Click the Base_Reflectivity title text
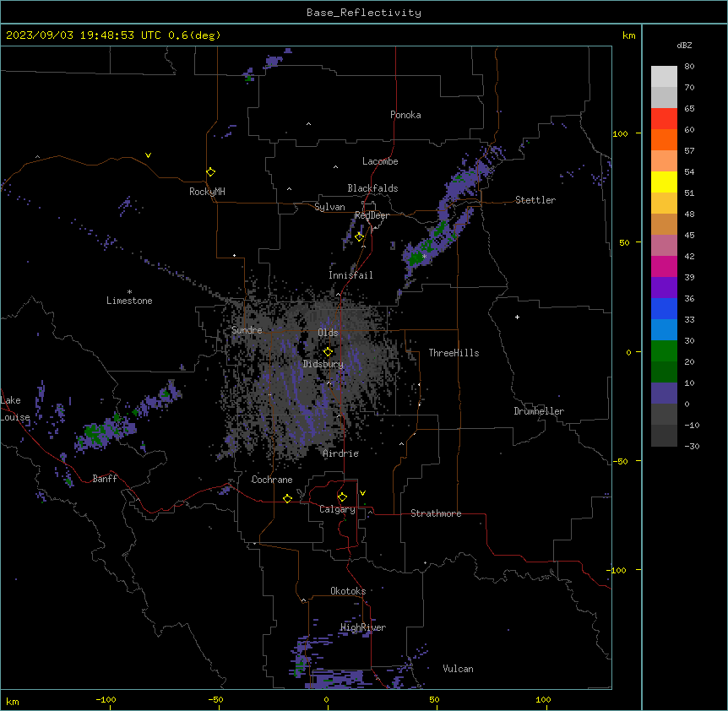This screenshot has width=728, height=711. click(x=364, y=13)
